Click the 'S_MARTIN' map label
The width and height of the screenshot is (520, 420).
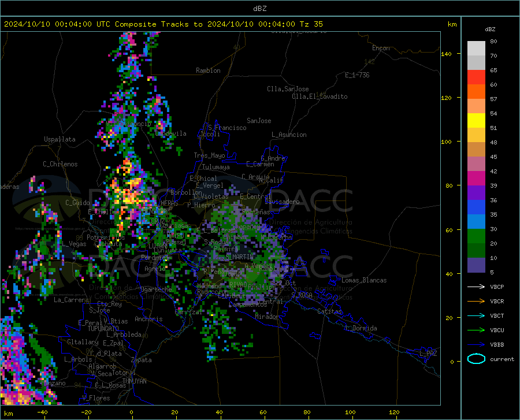239,257
